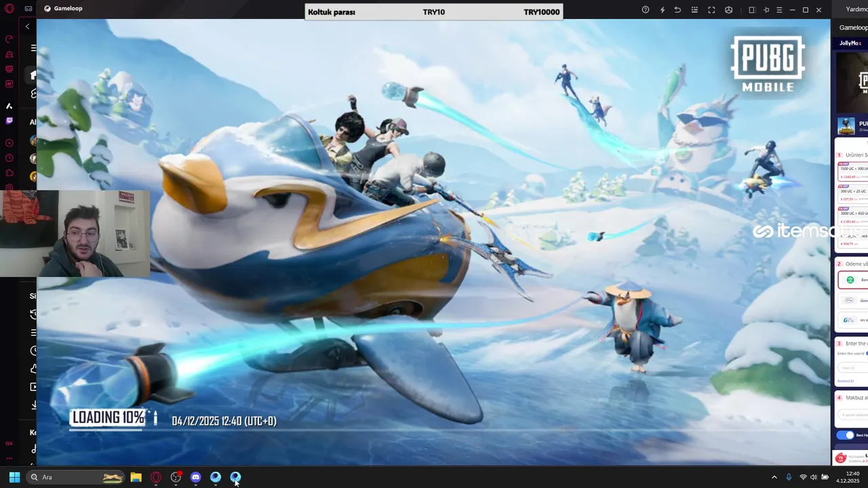This screenshot has width=868, height=488.
Task: Click the microphone tray icon
Action: point(789,477)
